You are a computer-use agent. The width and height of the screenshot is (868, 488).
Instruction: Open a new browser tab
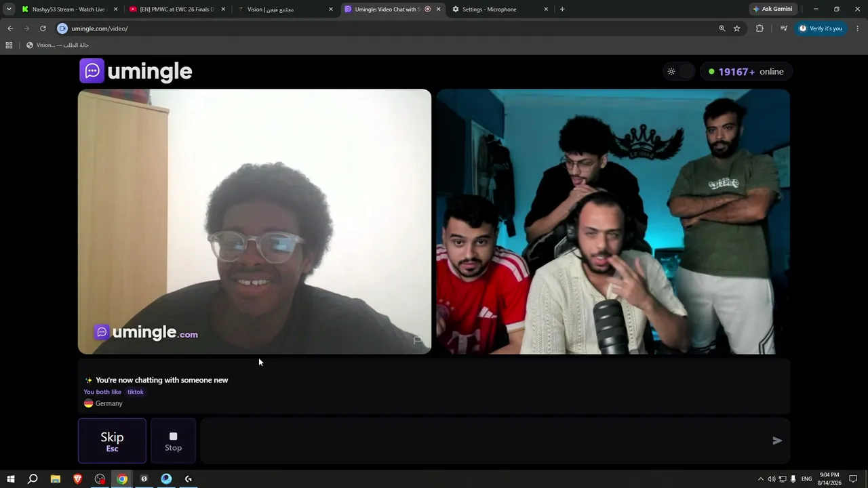coord(562,9)
